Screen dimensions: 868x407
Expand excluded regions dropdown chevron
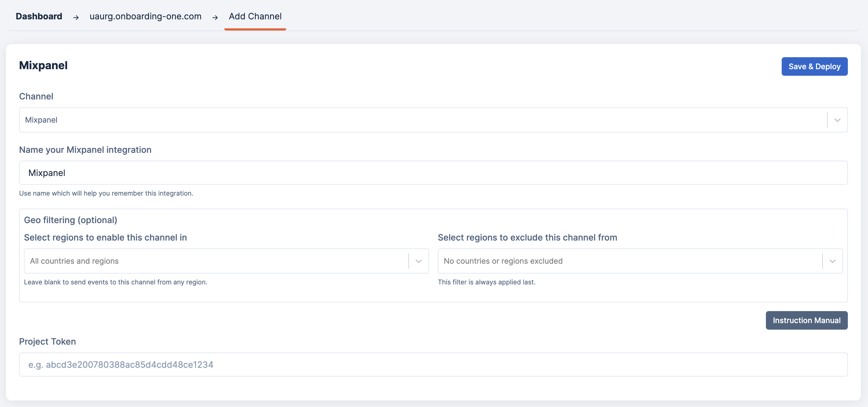coord(832,261)
